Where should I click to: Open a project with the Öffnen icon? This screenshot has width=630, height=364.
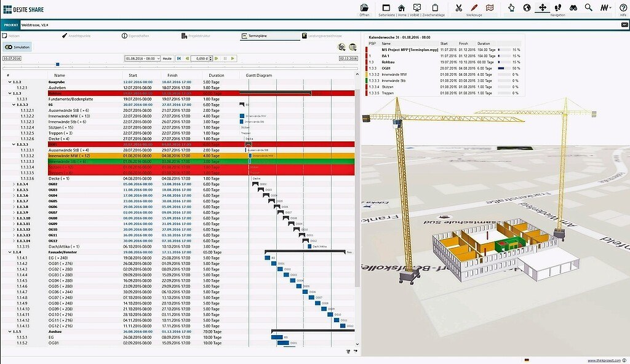(364, 7)
